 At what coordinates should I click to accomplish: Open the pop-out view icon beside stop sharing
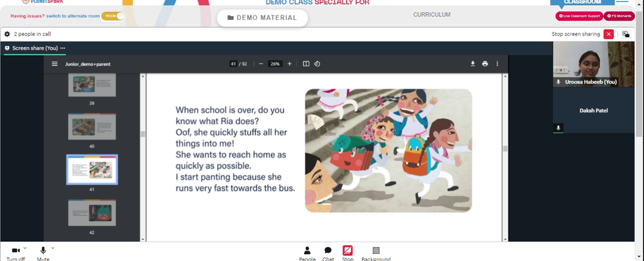point(625,34)
